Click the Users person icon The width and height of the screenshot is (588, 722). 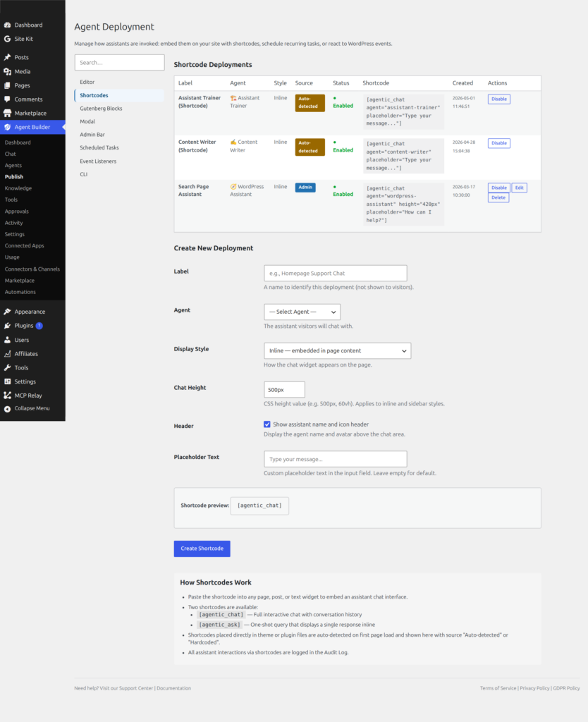[7, 340]
